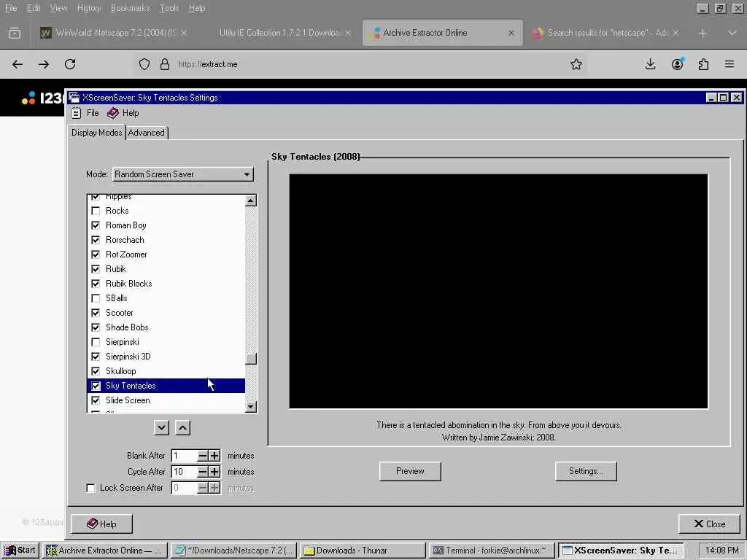Click the Preview button

tap(410, 471)
